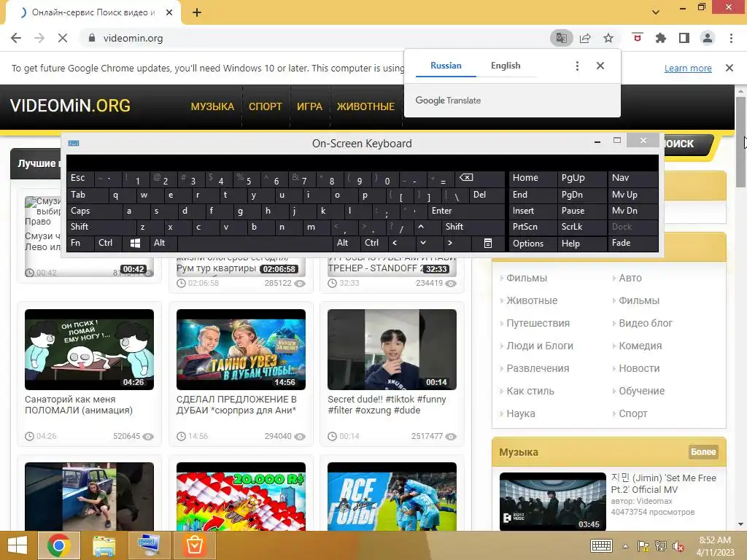Click the red shield extension icon

[638, 38]
